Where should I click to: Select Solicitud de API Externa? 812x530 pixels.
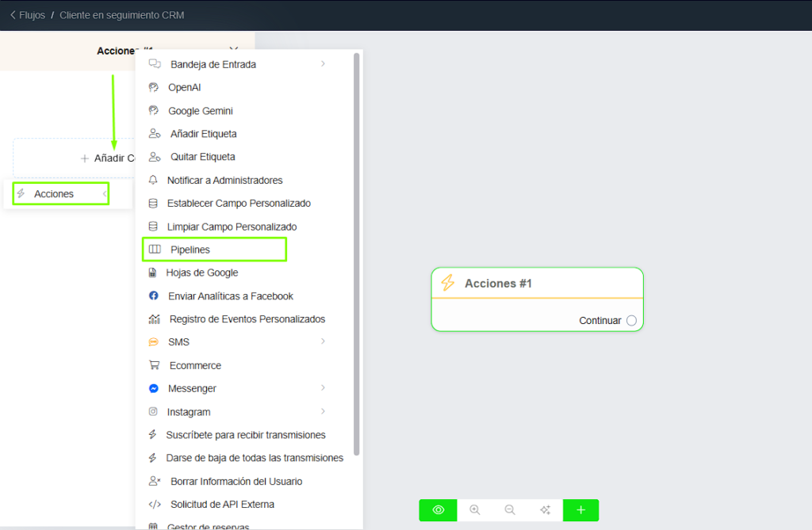[x=221, y=504]
